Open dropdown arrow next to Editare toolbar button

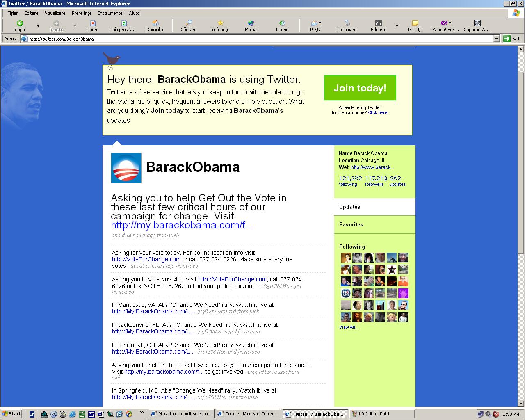pos(397,26)
